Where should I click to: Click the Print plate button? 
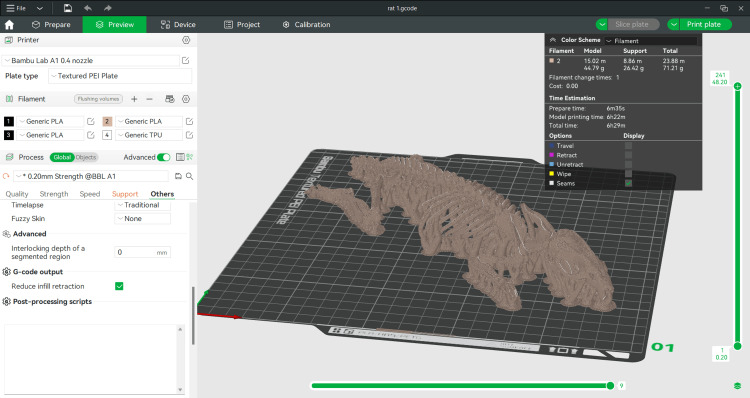[x=704, y=24]
